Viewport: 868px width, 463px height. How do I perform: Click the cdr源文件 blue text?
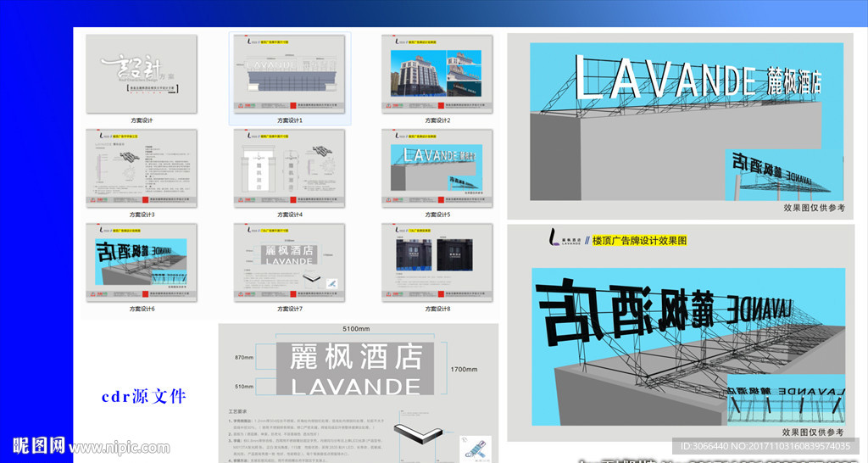(144, 397)
